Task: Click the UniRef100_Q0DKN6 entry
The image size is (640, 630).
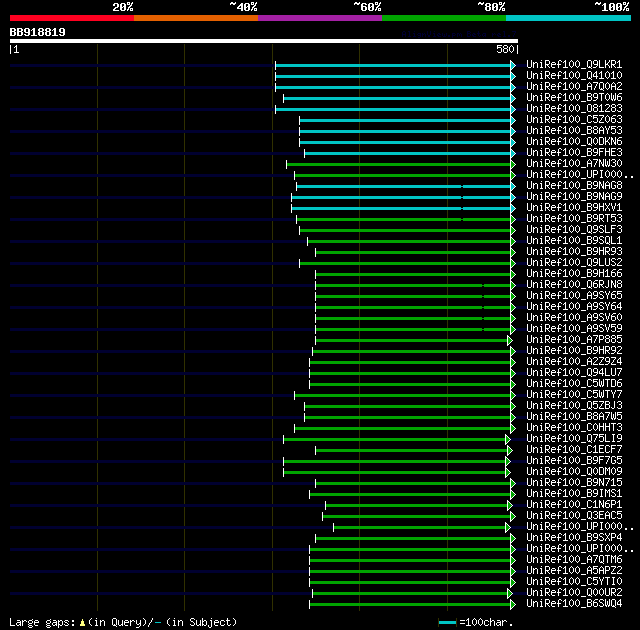Action: (x=574, y=142)
